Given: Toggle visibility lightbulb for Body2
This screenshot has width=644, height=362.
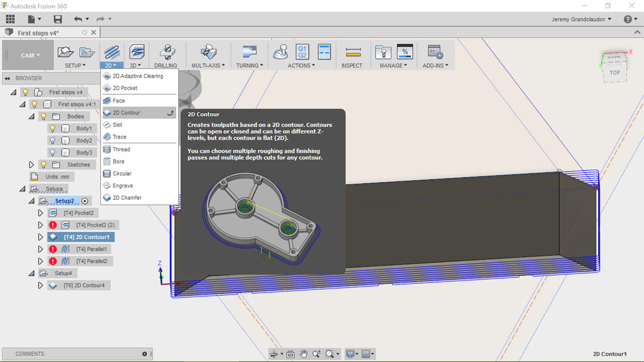Looking at the screenshot, I should pyautogui.click(x=53, y=140).
